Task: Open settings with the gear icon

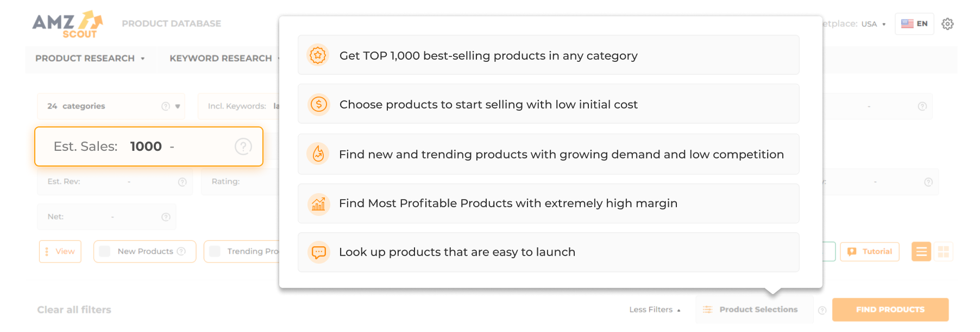Action: pyautogui.click(x=947, y=23)
